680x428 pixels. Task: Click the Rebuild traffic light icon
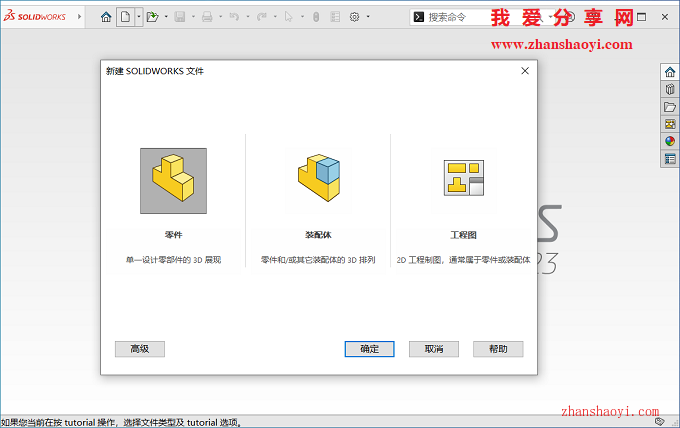tap(316, 17)
